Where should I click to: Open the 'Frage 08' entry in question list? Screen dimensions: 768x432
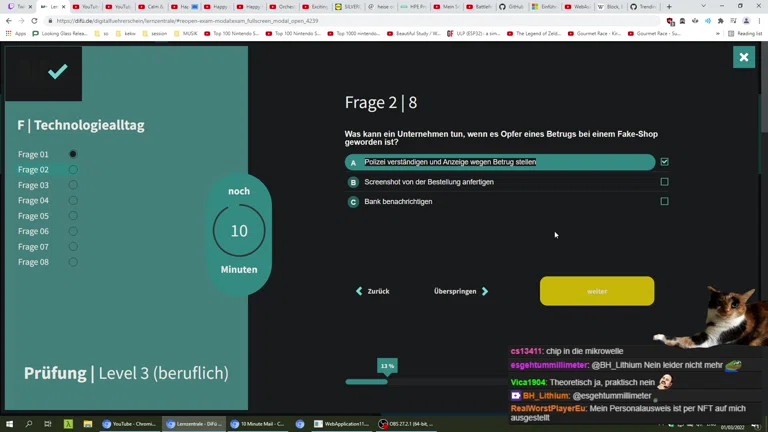(x=33, y=262)
